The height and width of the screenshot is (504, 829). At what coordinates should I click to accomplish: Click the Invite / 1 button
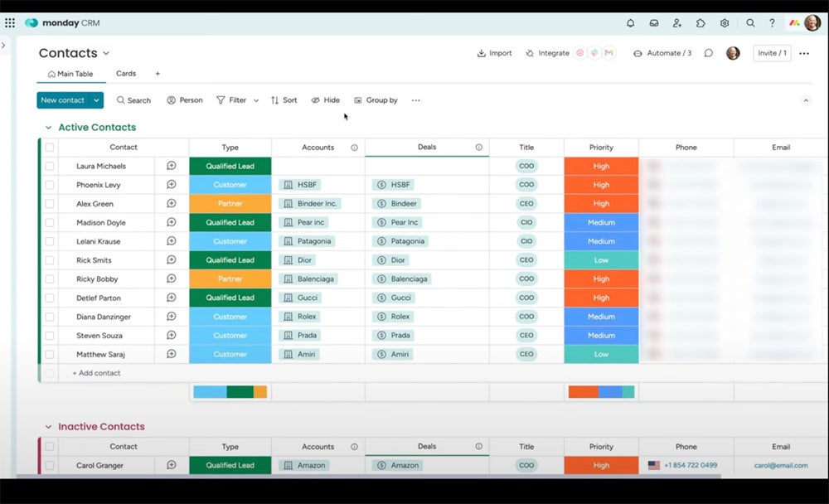772,53
